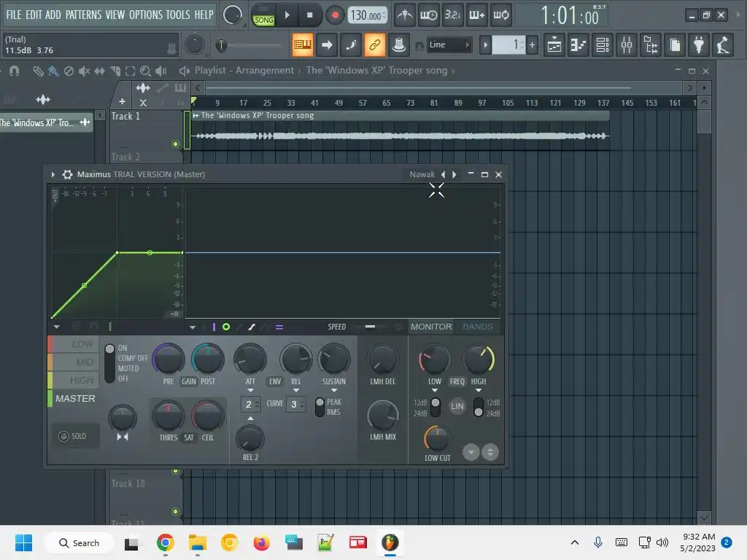
Task: Start playback with the play button
Action: pos(287,15)
